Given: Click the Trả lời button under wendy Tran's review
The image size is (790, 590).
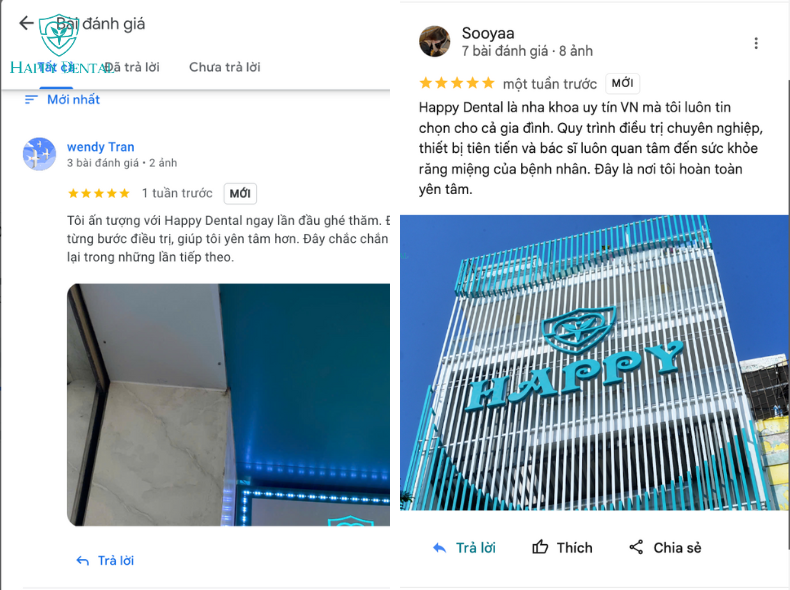Looking at the screenshot, I should (105, 561).
